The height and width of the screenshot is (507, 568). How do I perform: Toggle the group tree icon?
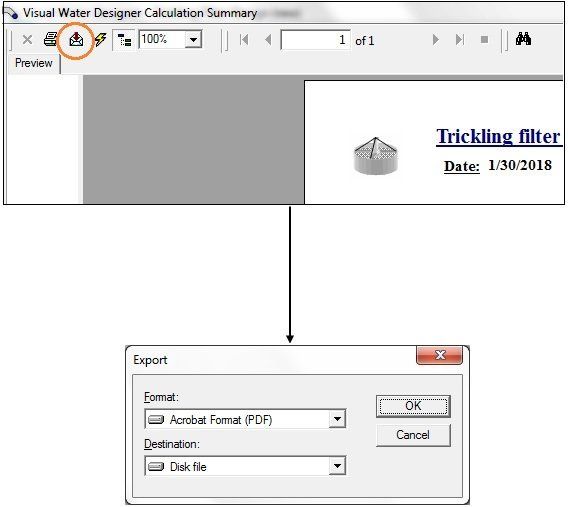pos(124,40)
